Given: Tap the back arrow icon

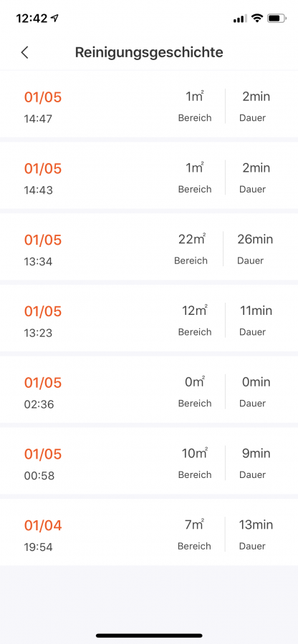Looking at the screenshot, I should click(x=25, y=52).
